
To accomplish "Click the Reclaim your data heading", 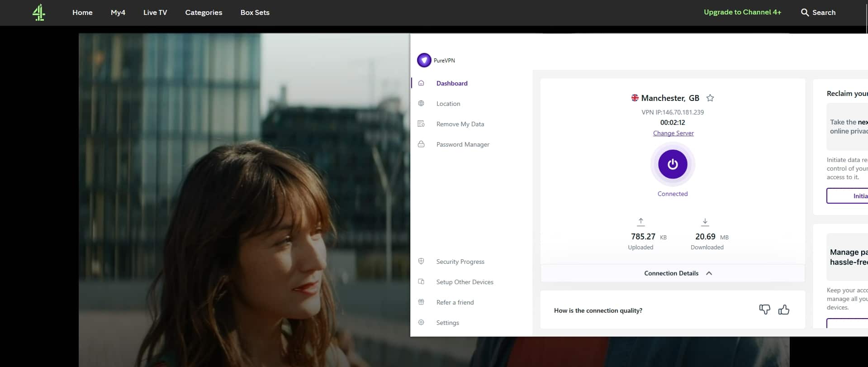I will [x=847, y=94].
